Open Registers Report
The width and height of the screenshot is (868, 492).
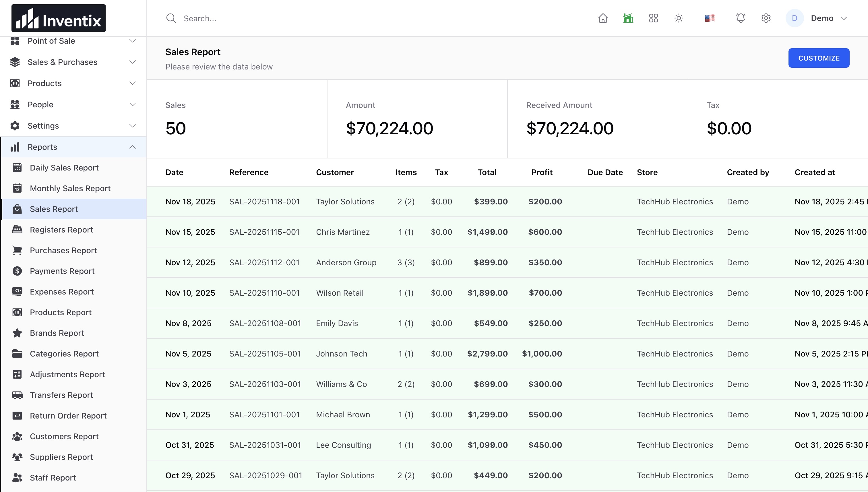pyautogui.click(x=74, y=230)
